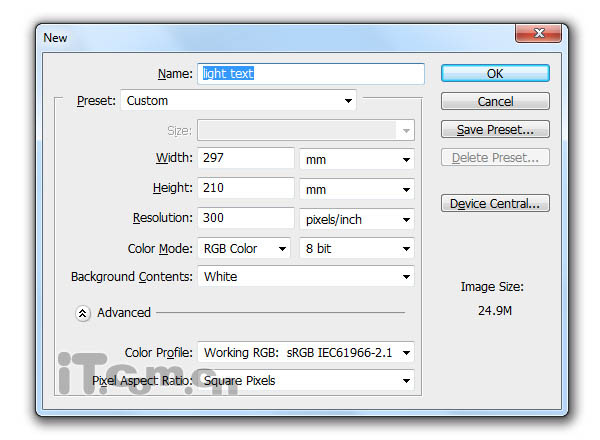Click the Image Size value 24.9M
600x440 pixels.
click(494, 311)
